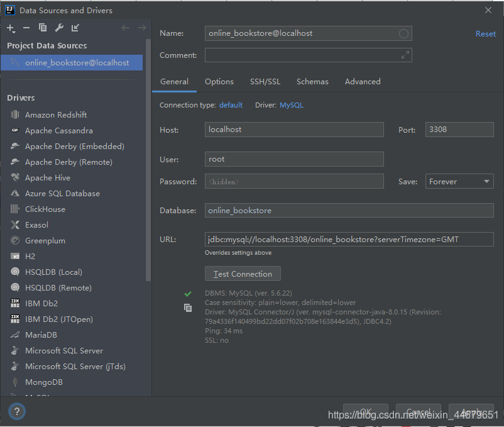Click the URL input field
This screenshot has height=427, width=504.
point(349,240)
